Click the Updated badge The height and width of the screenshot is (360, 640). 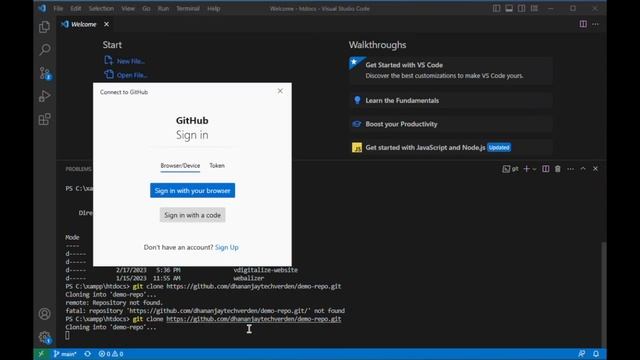(x=499, y=147)
